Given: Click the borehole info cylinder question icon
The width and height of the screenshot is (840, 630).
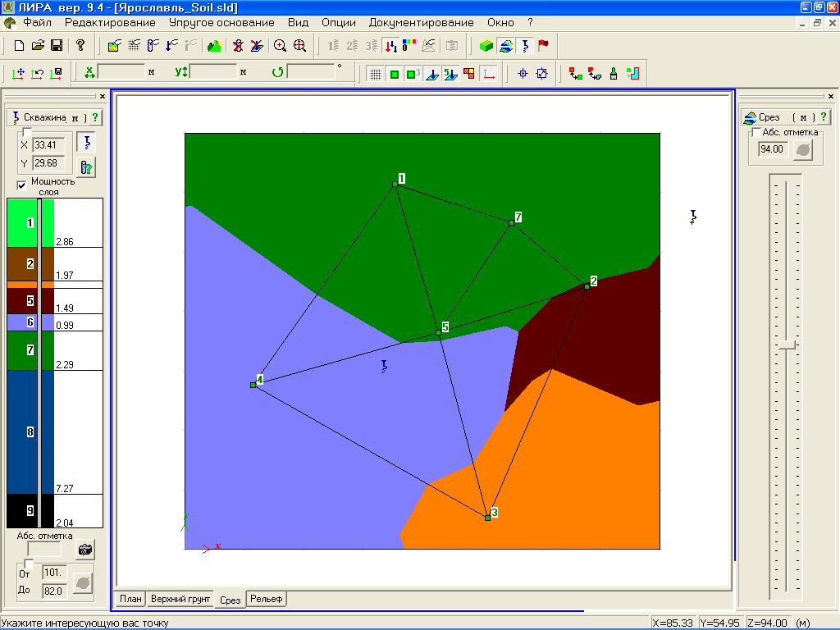Looking at the screenshot, I should (x=85, y=167).
